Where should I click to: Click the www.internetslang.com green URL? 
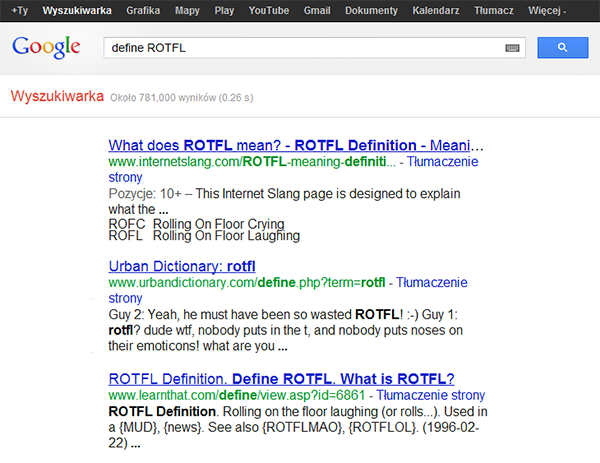click(252, 161)
